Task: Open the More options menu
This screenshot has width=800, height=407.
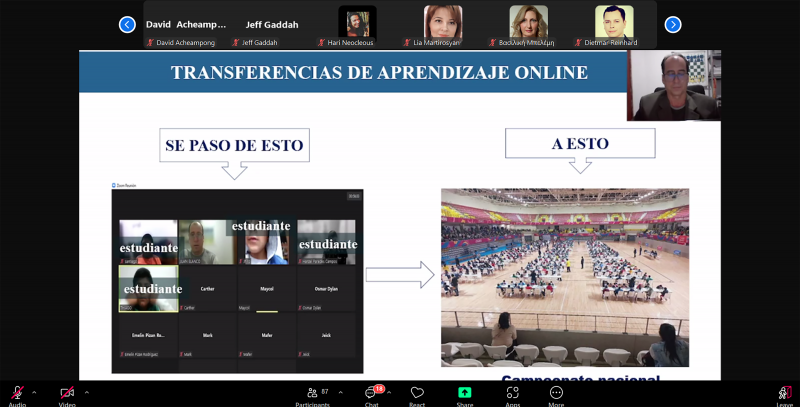Action: pos(556,393)
